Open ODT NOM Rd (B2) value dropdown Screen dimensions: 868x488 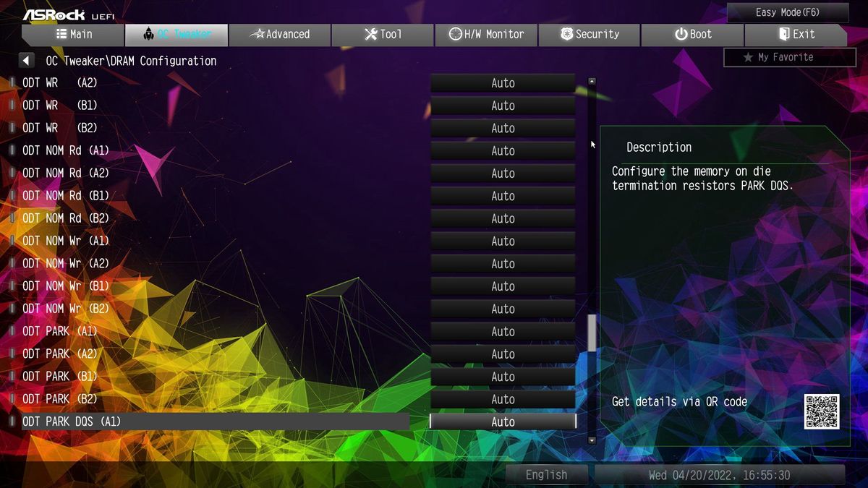pyautogui.click(x=503, y=218)
